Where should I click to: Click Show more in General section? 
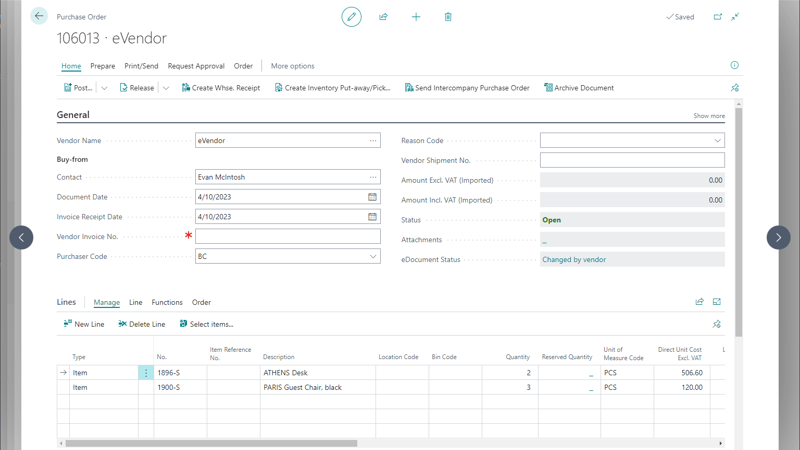click(708, 116)
